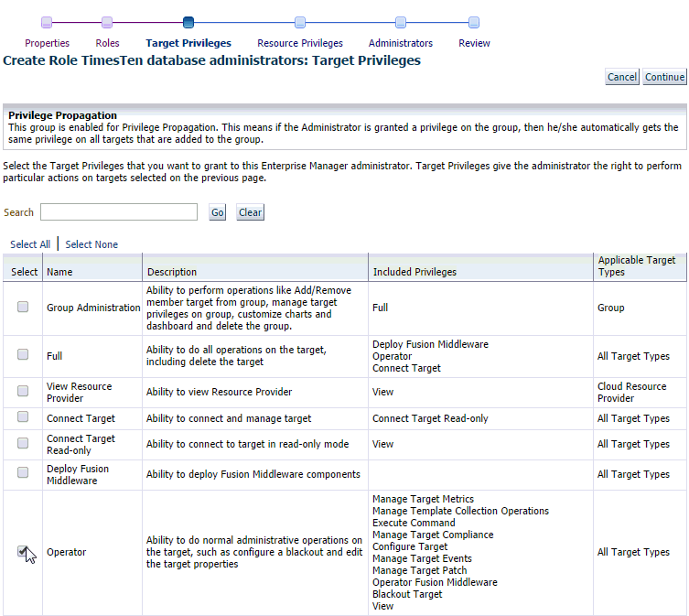Check the Connect Target Read-only checkbox
Image resolution: width=689 pixels, height=616 pixels.
[x=23, y=443]
